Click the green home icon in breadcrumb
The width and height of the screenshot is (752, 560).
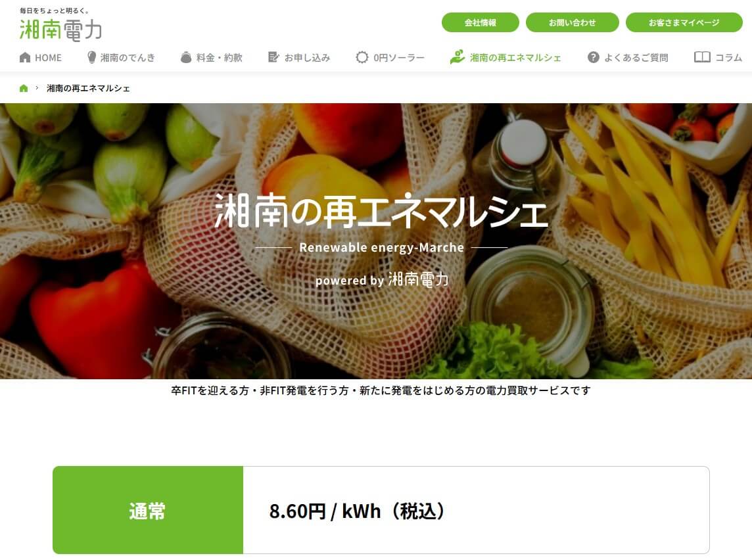[24, 88]
